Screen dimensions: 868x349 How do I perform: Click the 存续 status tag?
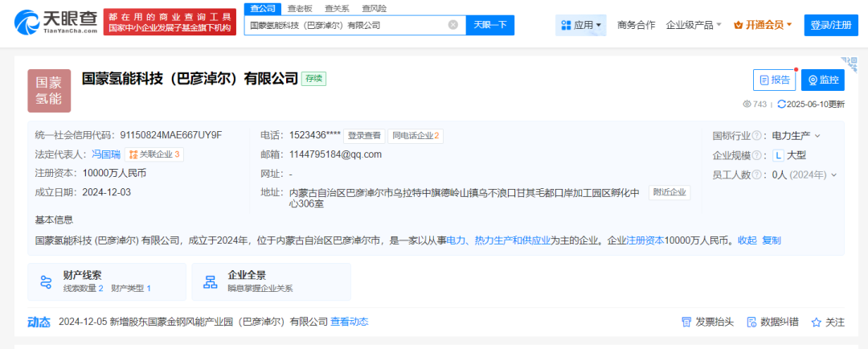314,79
